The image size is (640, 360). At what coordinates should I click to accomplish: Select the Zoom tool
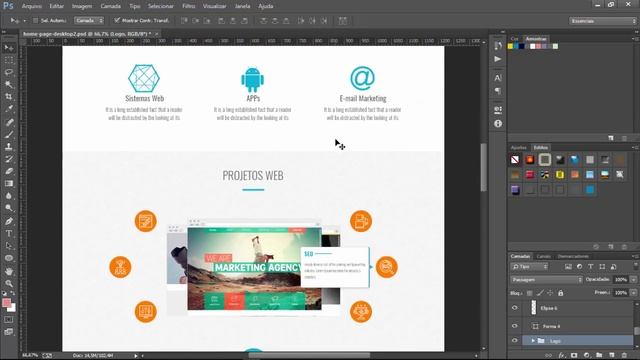(9, 284)
